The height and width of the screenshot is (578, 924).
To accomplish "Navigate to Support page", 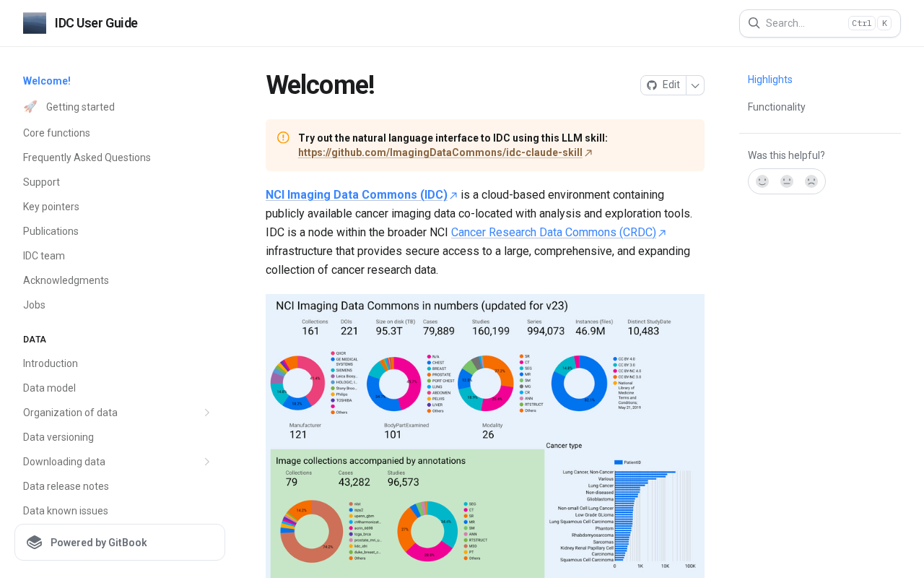I will [x=41, y=182].
